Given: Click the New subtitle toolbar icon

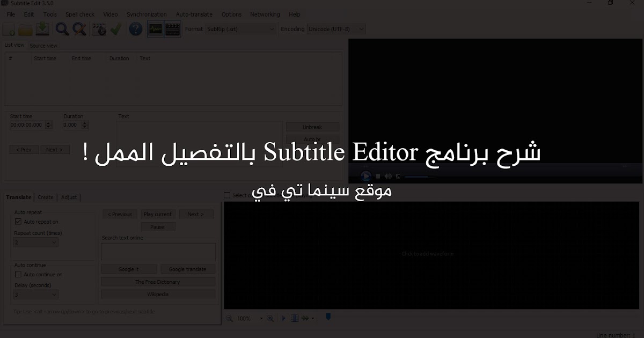Looking at the screenshot, I should point(9,30).
